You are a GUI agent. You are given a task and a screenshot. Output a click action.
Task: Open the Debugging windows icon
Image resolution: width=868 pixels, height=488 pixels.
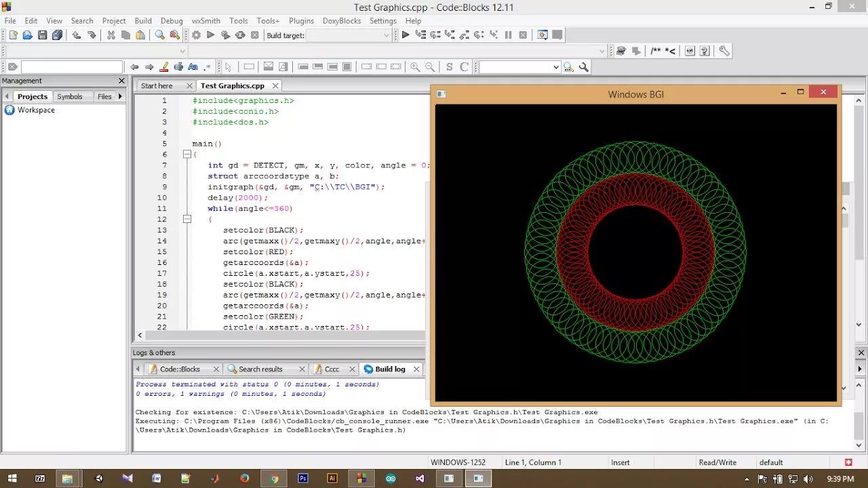pyautogui.click(x=542, y=35)
